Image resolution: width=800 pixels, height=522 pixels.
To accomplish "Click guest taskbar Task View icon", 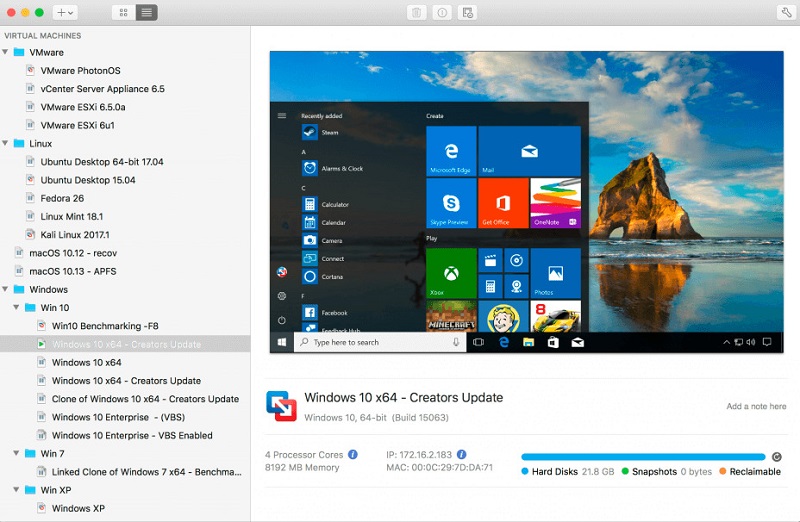I will [x=478, y=342].
